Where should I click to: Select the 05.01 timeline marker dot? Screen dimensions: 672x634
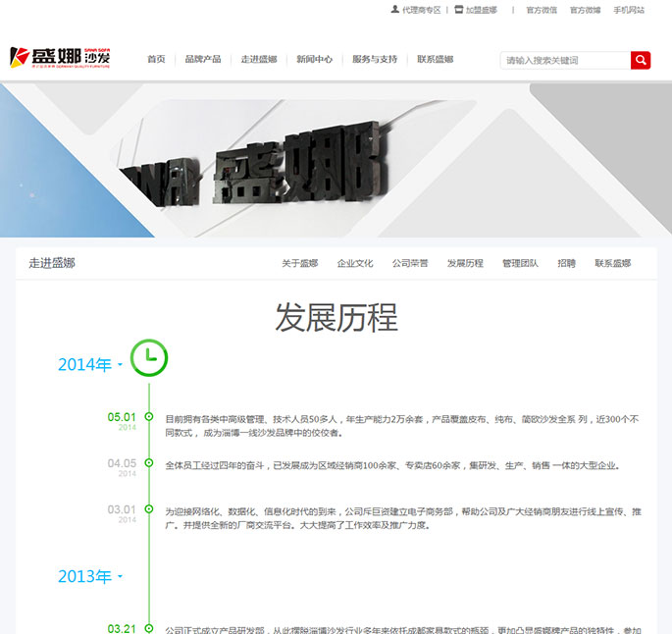(x=149, y=417)
